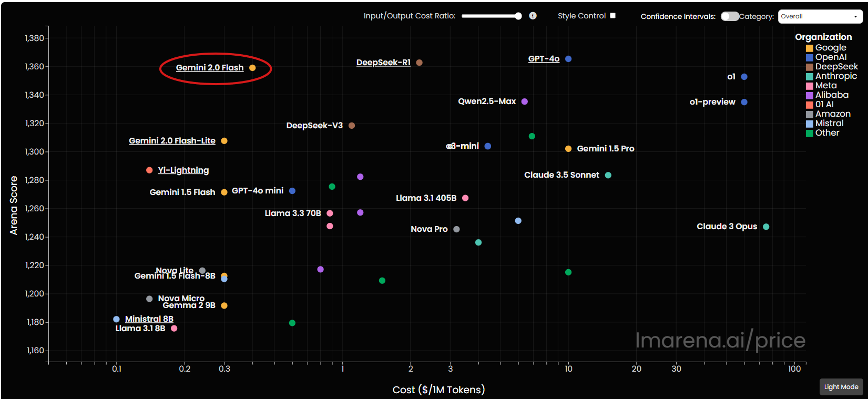
Task: Click the DeepSeek-V3 label text
Action: (x=314, y=126)
